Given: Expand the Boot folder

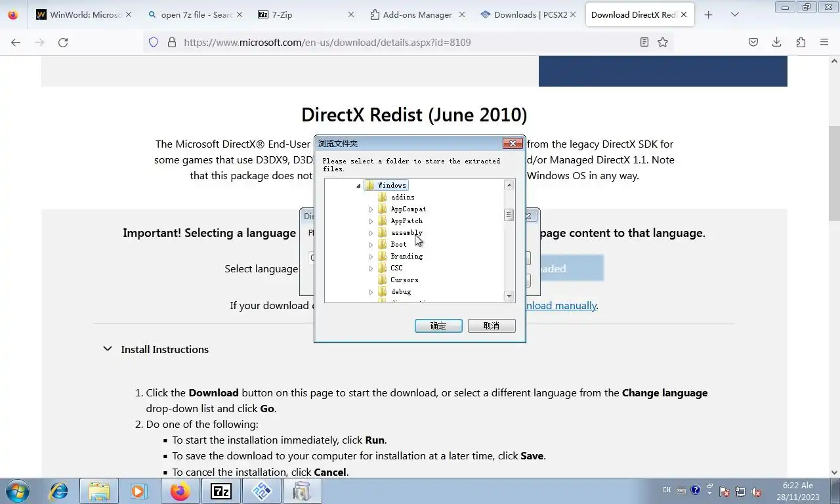Looking at the screenshot, I should pos(371,245).
